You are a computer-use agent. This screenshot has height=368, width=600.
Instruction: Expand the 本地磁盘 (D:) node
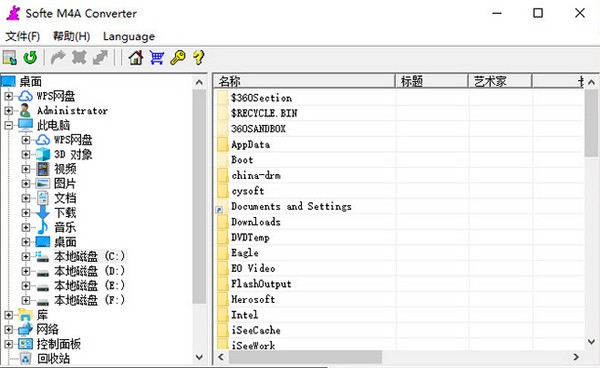pyautogui.click(x=26, y=271)
